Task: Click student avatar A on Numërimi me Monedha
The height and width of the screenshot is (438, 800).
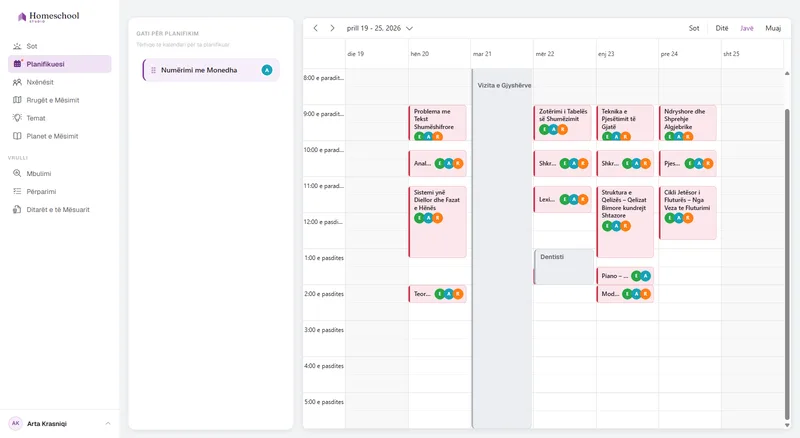Action: click(267, 70)
